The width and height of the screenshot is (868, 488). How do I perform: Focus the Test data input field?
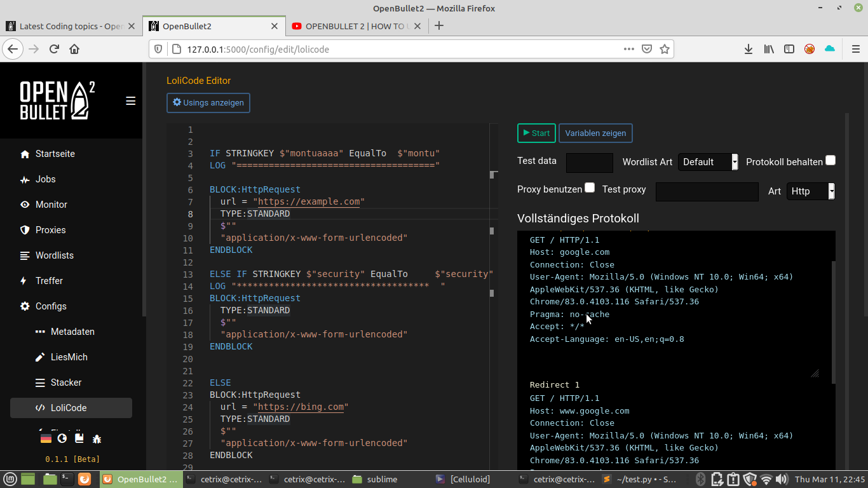coord(590,163)
